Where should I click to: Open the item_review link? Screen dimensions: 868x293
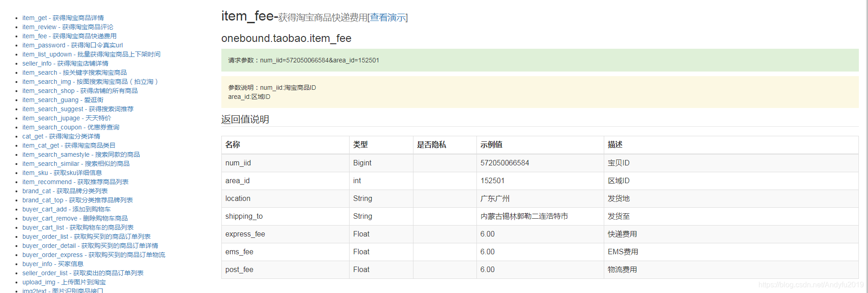(68, 27)
